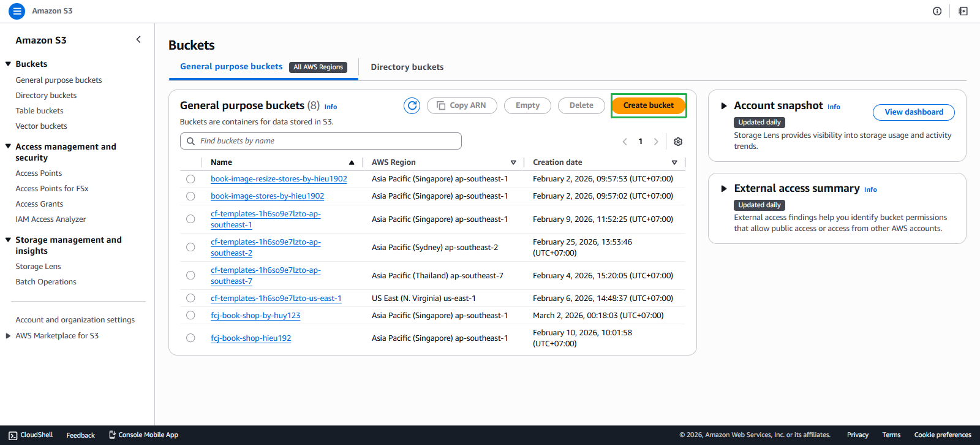Image resolution: width=980 pixels, height=445 pixels.
Task: Switch to General purpose buckets tab
Action: pos(232,67)
